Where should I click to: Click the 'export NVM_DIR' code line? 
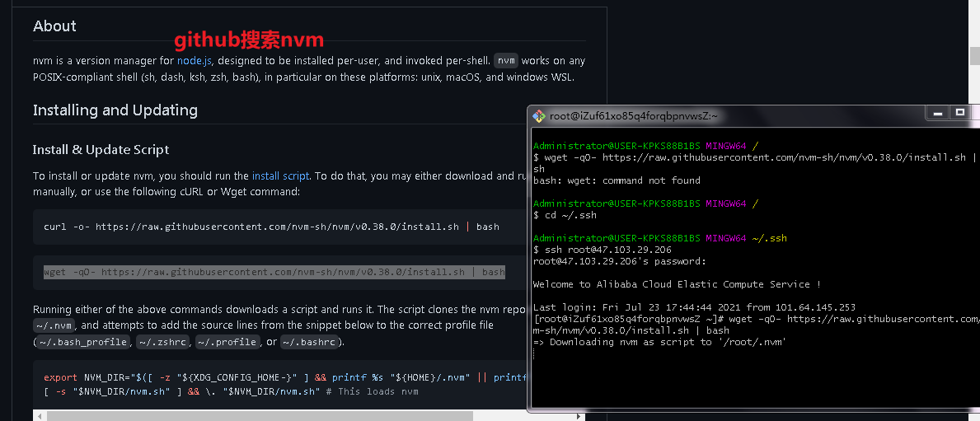point(286,378)
